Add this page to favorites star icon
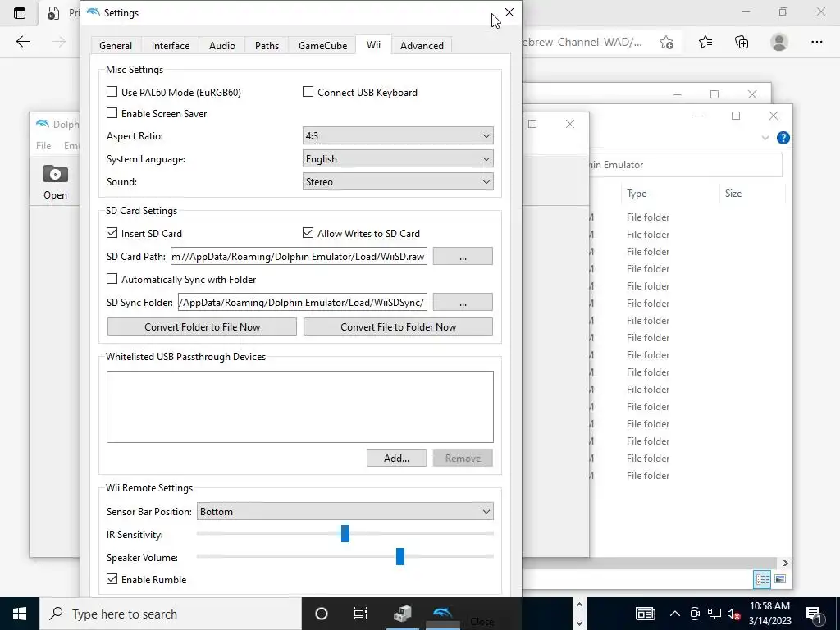 click(x=666, y=43)
